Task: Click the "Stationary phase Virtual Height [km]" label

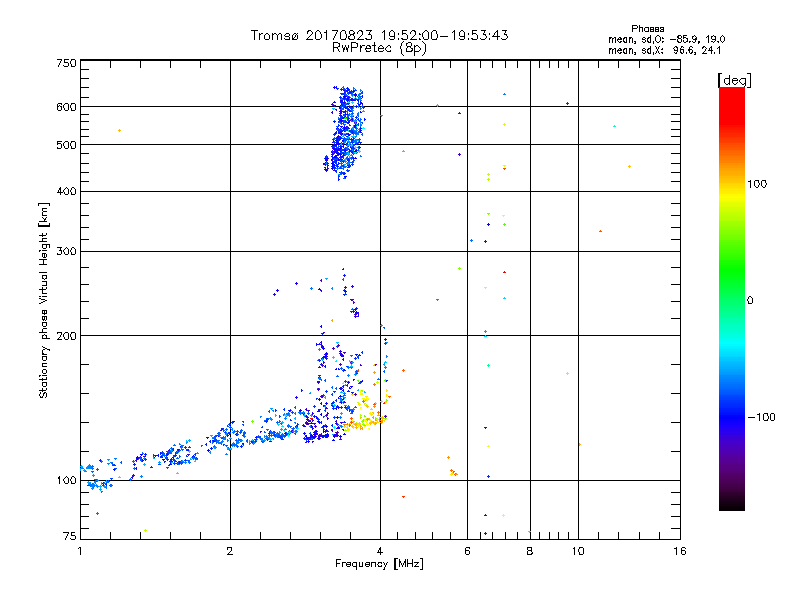Action: click(x=43, y=300)
